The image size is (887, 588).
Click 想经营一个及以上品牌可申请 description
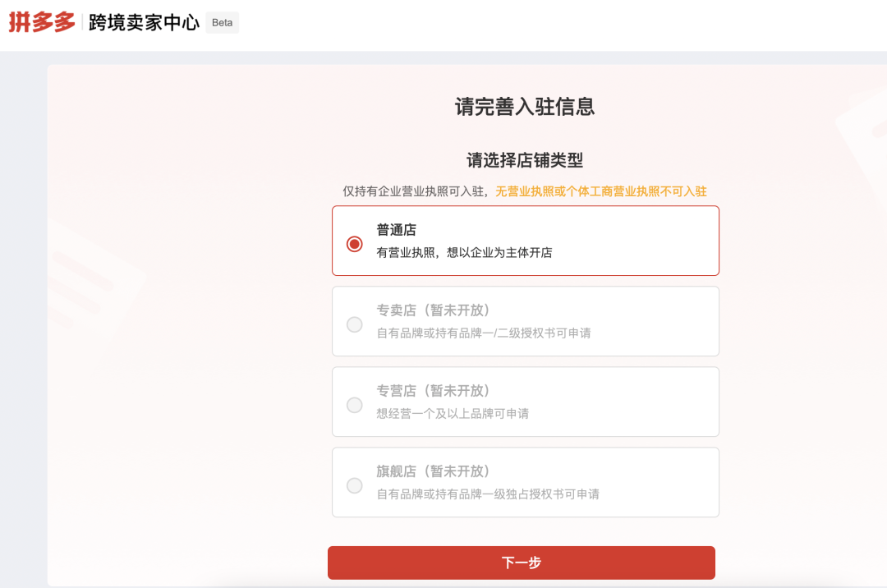pos(453,414)
